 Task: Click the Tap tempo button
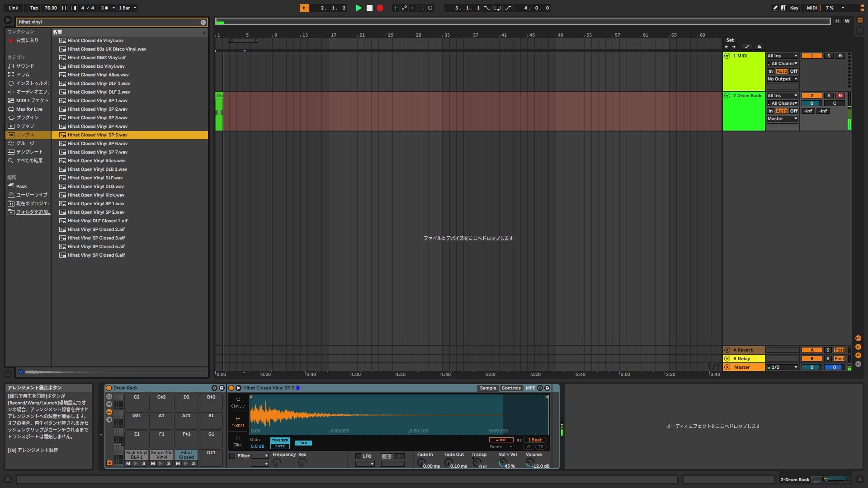[x=33, y=8]
